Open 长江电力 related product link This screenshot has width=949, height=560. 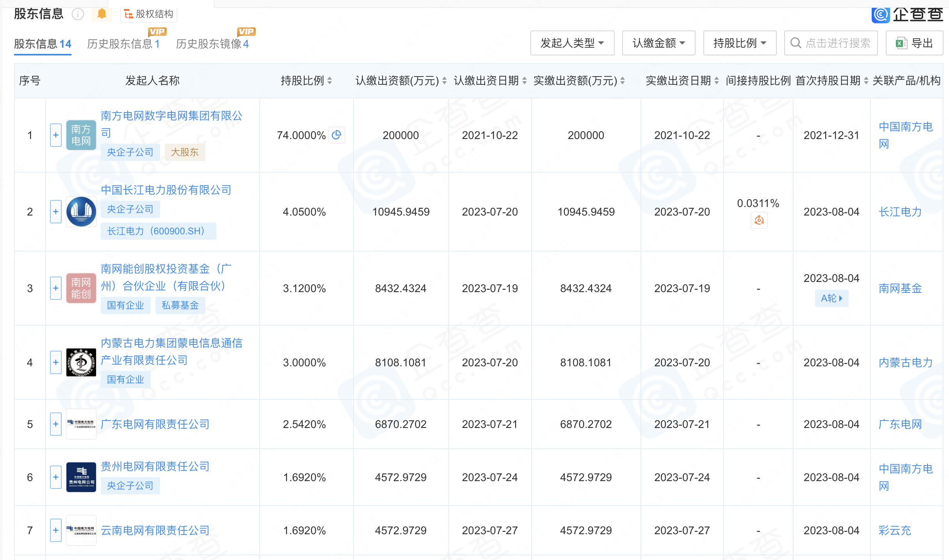[900, 212]
